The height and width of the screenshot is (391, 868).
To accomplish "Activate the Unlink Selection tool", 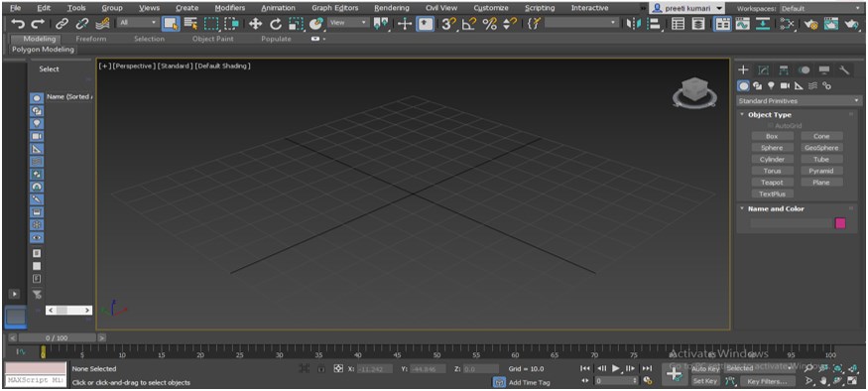I will 82,23.
